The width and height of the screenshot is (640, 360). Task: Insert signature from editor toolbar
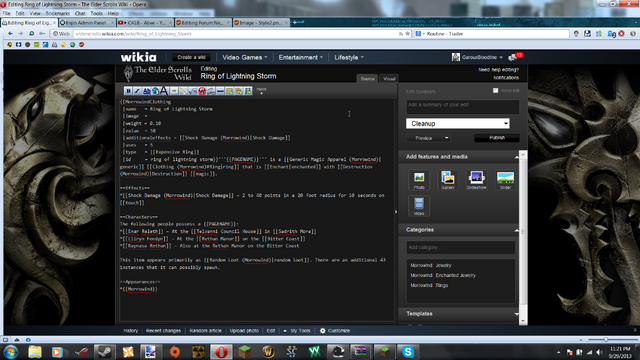[x=211, y=91]
